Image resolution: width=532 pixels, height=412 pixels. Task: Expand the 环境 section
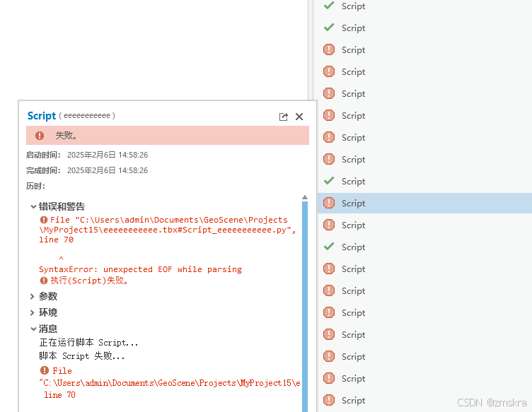[33, 312]
